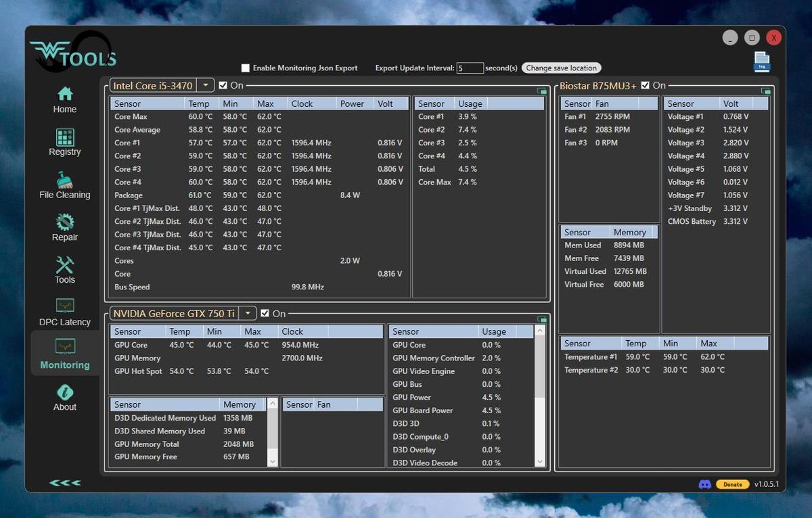Select the DPC Latency label

pos(65,322)
